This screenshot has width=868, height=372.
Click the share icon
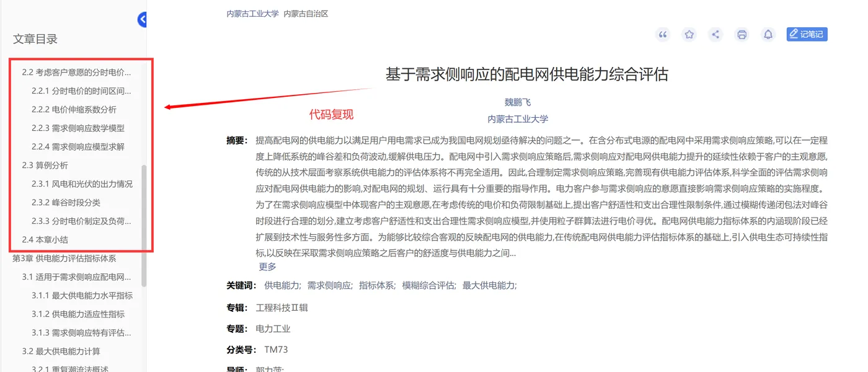tap(715, 35)
